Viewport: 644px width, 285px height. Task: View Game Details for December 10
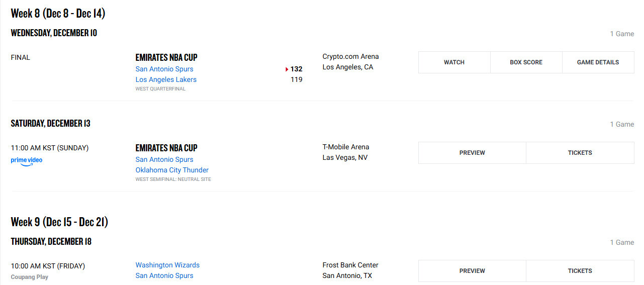(x=598, y=62)
